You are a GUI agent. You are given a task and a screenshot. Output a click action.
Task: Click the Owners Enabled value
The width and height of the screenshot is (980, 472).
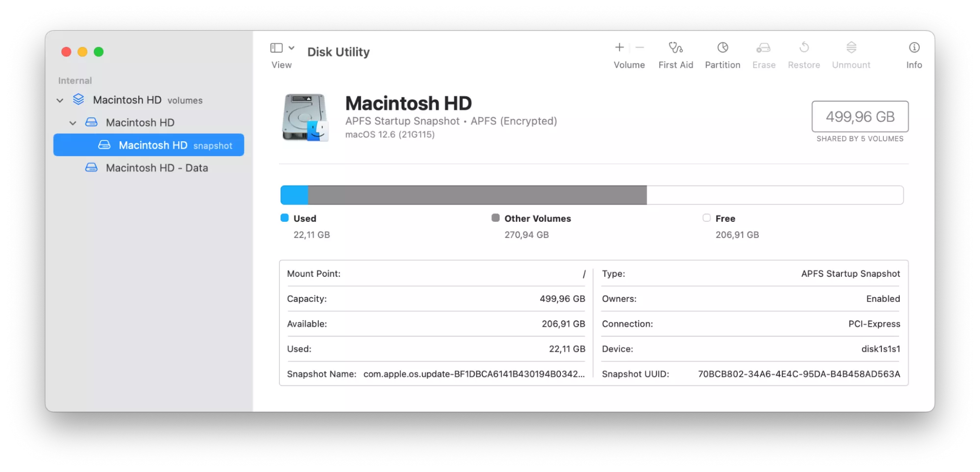click(883, 298)
